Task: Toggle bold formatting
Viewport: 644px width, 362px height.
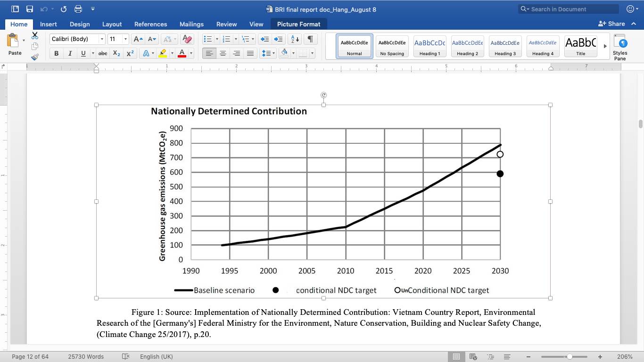Action: point(57,53)
